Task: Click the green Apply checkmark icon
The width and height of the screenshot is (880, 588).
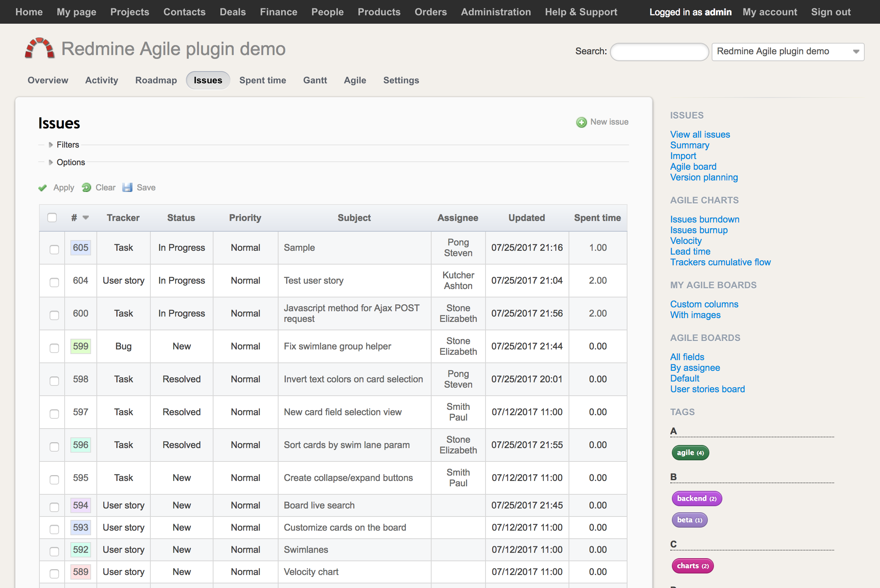Action: [42, 188]
